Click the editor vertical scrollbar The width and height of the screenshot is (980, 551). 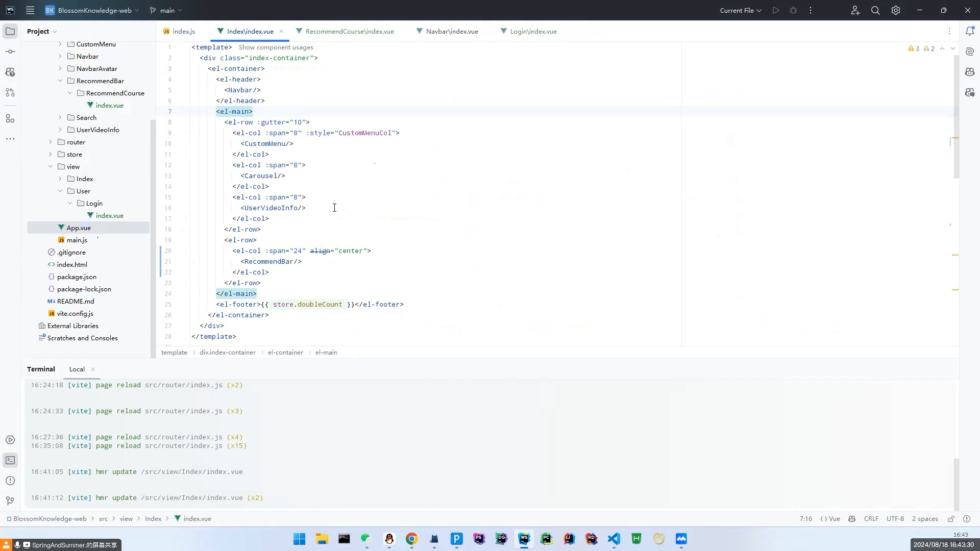coord(956,117)
